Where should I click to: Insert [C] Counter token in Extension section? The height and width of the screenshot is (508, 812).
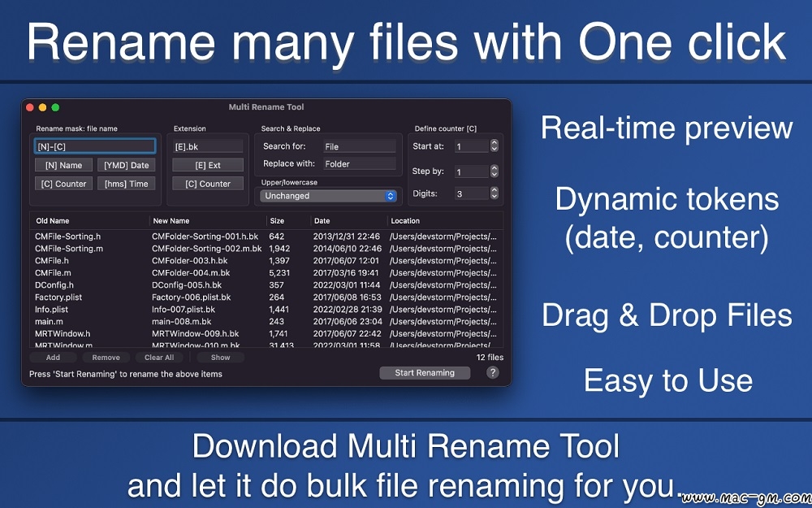click(208, 184)
